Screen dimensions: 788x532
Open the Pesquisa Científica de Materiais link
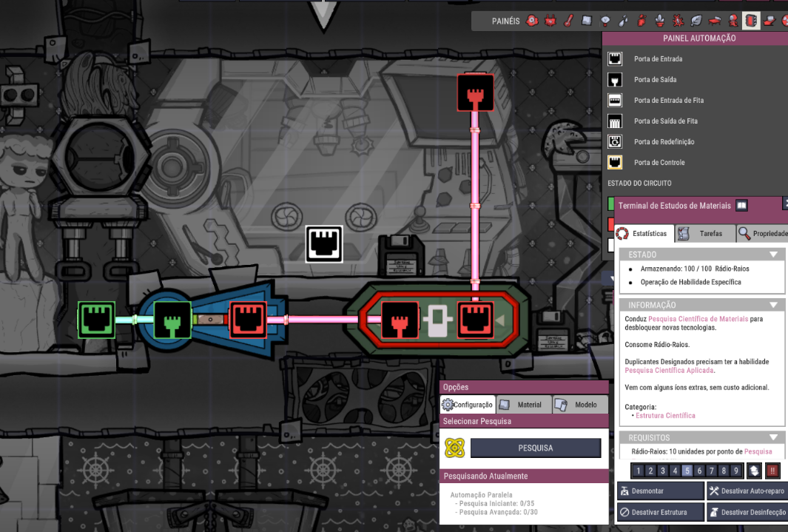coord(698,319)
